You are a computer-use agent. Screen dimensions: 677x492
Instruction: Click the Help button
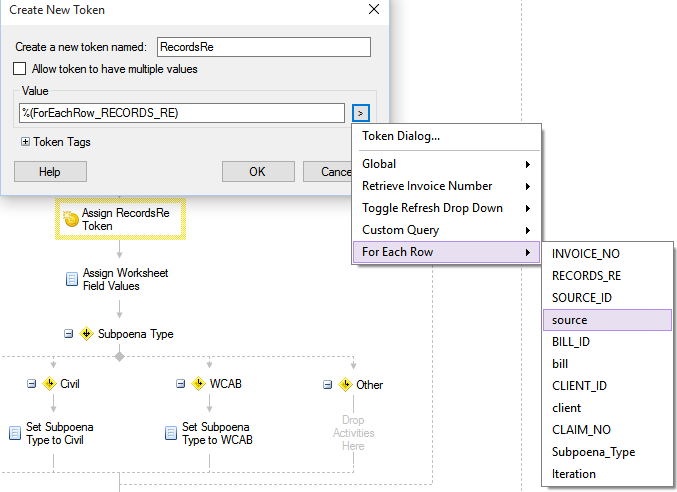(x=50, y=172)
